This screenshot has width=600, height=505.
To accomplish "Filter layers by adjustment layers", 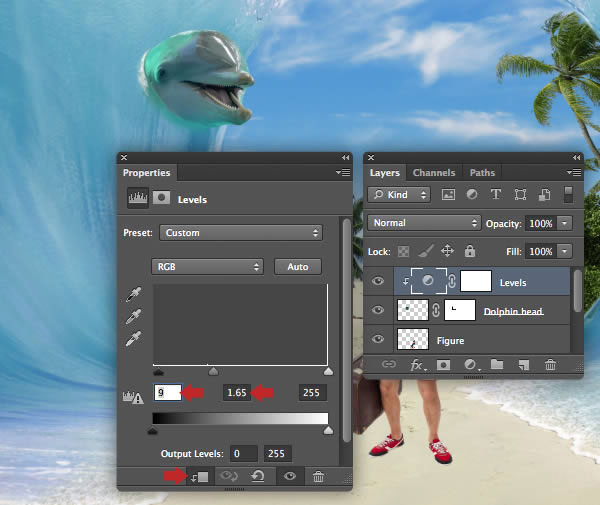I will click(472, 194).
